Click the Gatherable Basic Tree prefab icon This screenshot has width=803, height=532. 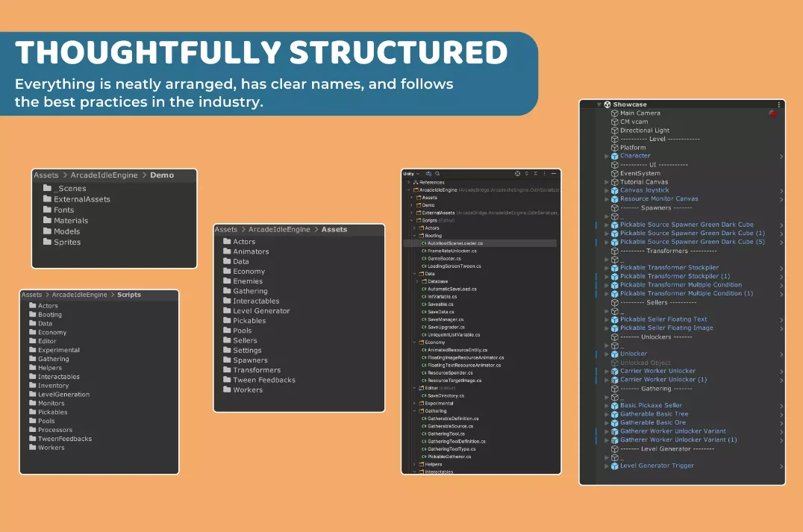pos(614,414)
